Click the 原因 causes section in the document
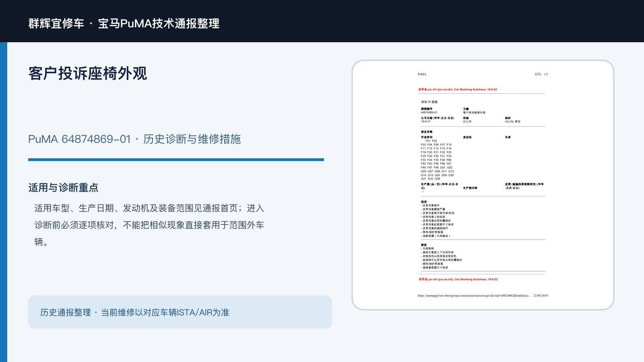 (x=441, y=256)
